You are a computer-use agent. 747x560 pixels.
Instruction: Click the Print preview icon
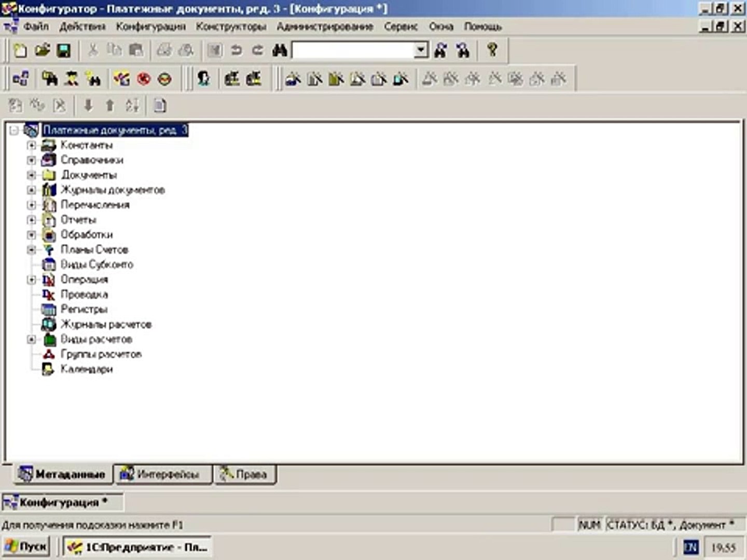click(x=186, y=50)
